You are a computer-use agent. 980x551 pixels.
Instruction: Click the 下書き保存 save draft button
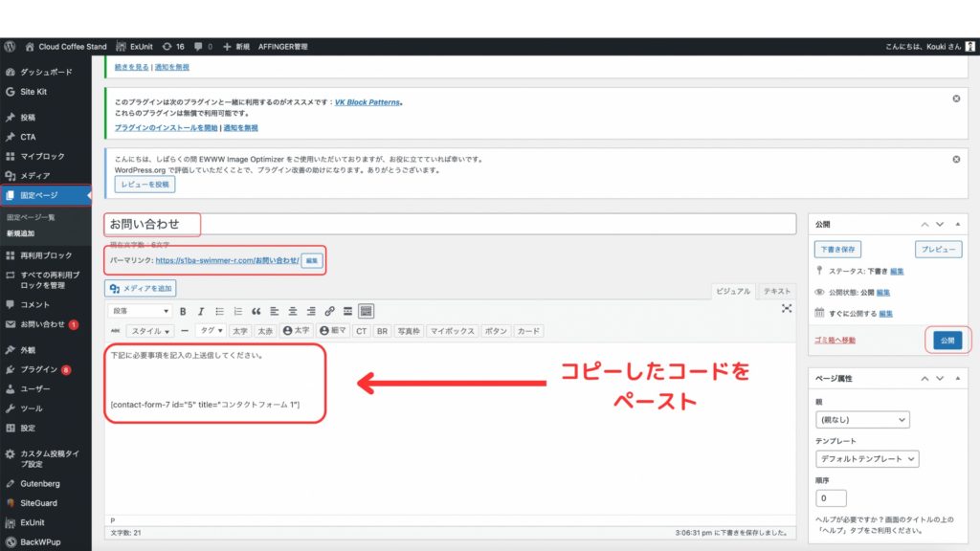pyautogui.click(x=837, y=250)
